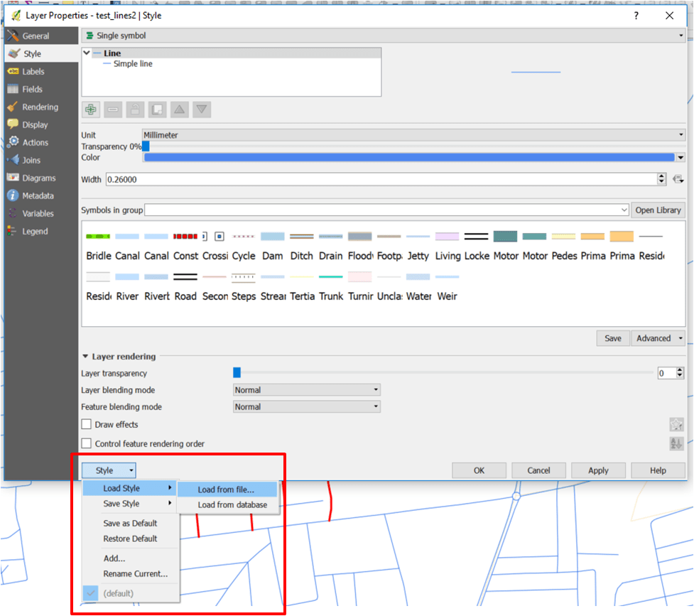Move symbol layer down

click(202, 109)
